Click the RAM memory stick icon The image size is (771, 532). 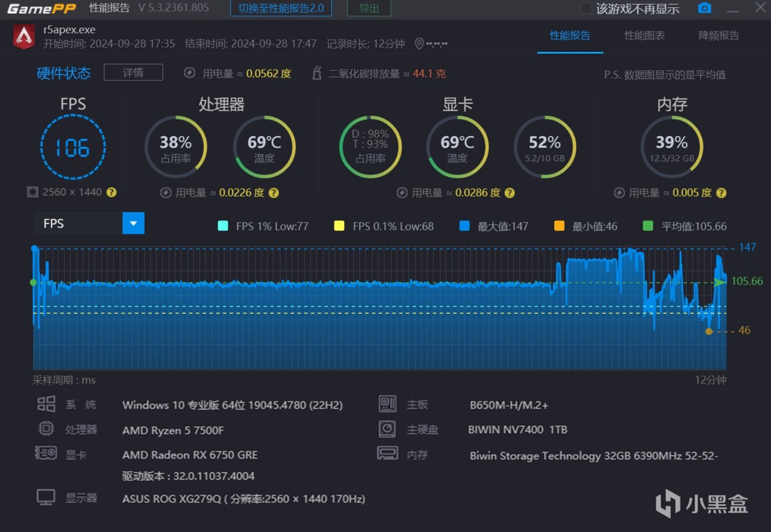coord(388,453)
